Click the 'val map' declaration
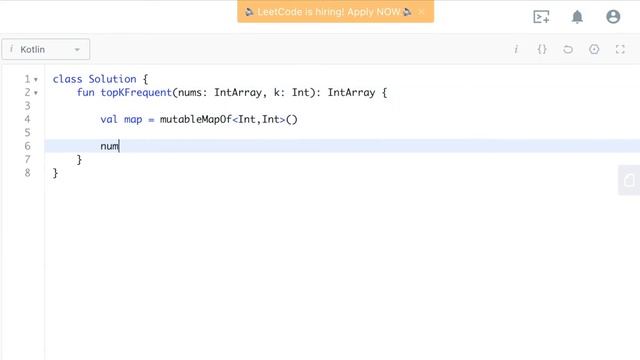The image size is (640, 360). click(121, 120)
